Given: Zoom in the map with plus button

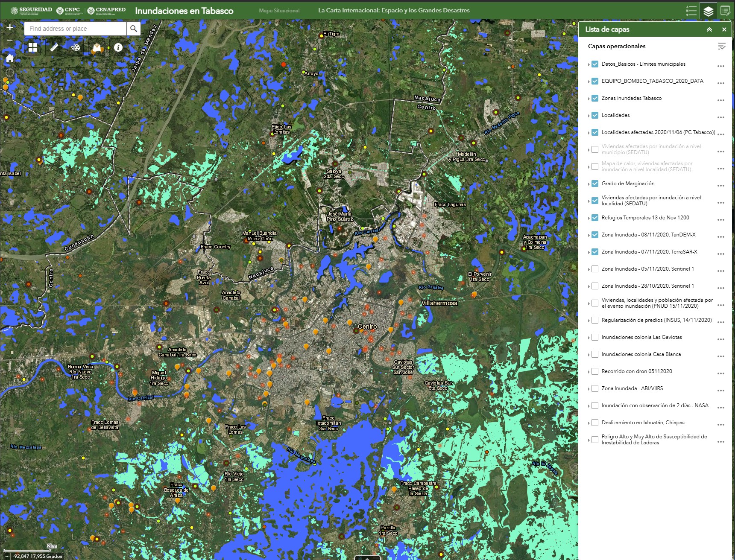Looking at the screenshot, I should [9, 27].
